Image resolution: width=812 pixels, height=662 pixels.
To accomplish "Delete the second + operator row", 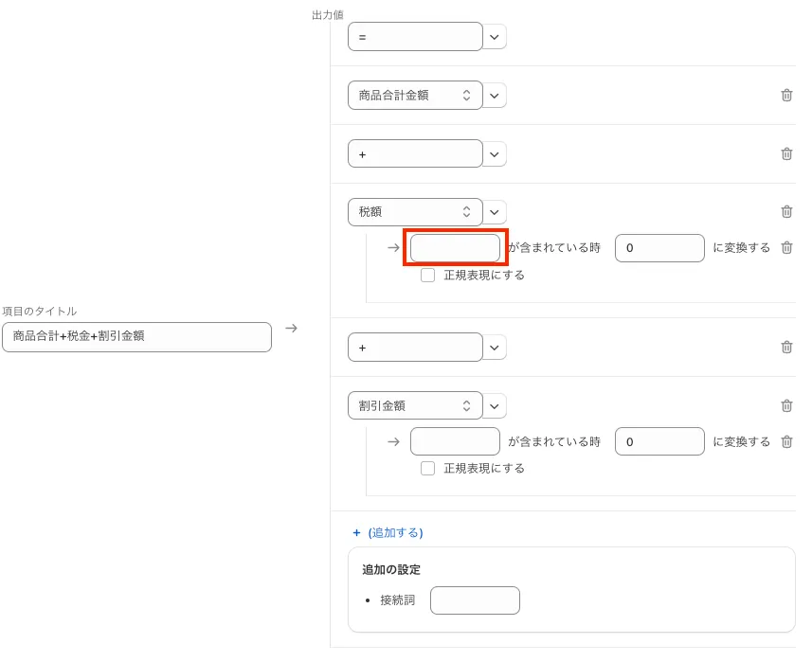I will [786, 347].
